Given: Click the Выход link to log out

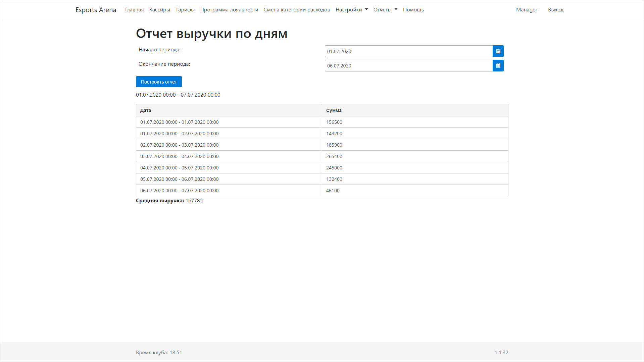Looking at the screenshot, I should (555, 9).
